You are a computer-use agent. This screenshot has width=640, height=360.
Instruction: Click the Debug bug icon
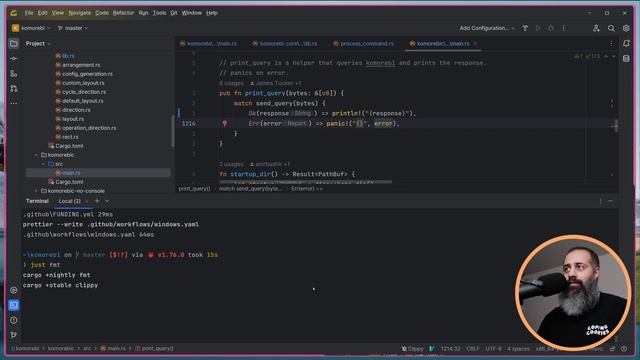(x=551, y=28)
